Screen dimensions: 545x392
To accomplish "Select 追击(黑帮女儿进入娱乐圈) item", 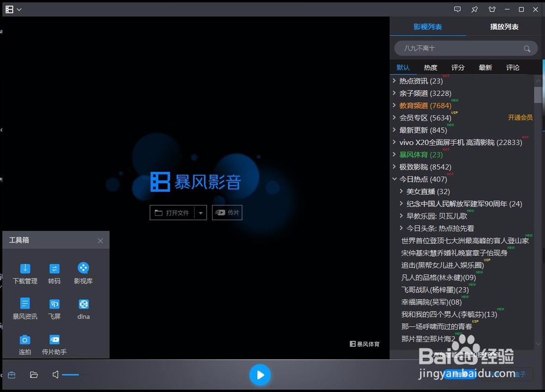I will tap(443, 265).
